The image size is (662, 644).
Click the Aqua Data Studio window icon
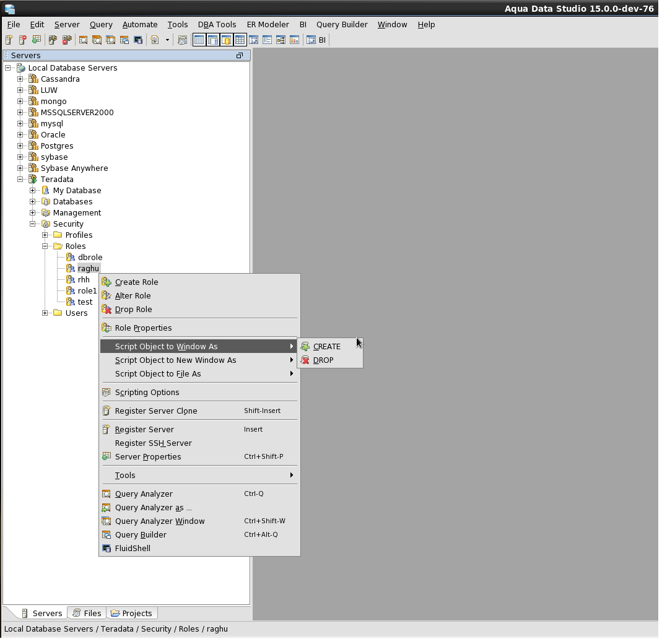pos(9,9)
